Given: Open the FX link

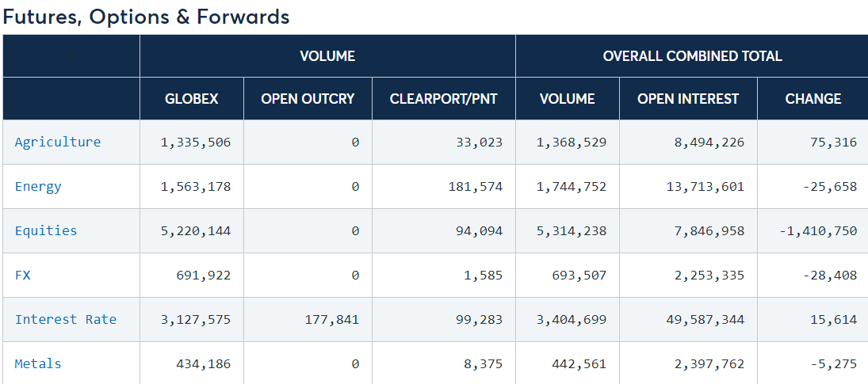Looking at the screenshot, I should (23, 276).
